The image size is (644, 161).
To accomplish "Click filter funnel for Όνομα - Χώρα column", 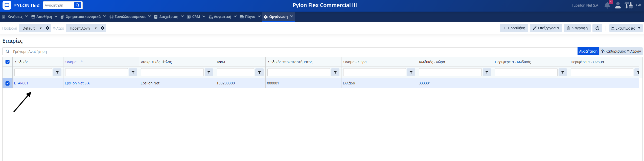I will tap(411, 72).
